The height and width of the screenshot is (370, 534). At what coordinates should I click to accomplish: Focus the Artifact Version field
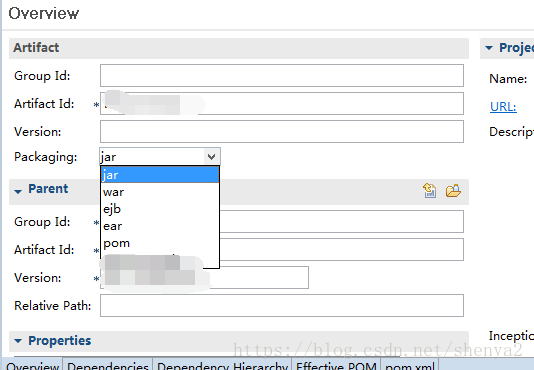282,131
